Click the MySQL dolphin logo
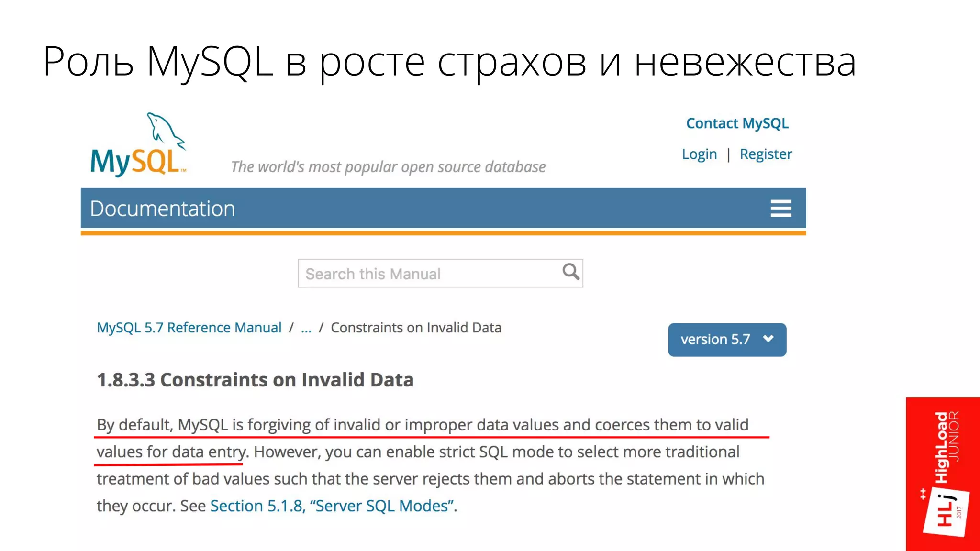The image size is (980, 551). click(x=138, y=144)
